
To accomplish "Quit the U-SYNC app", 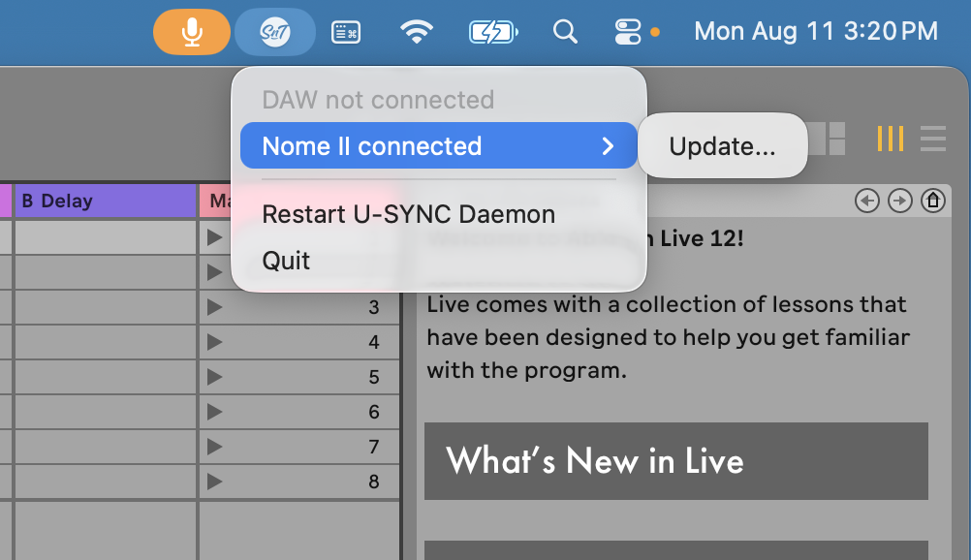I will (x=286, y=261).
